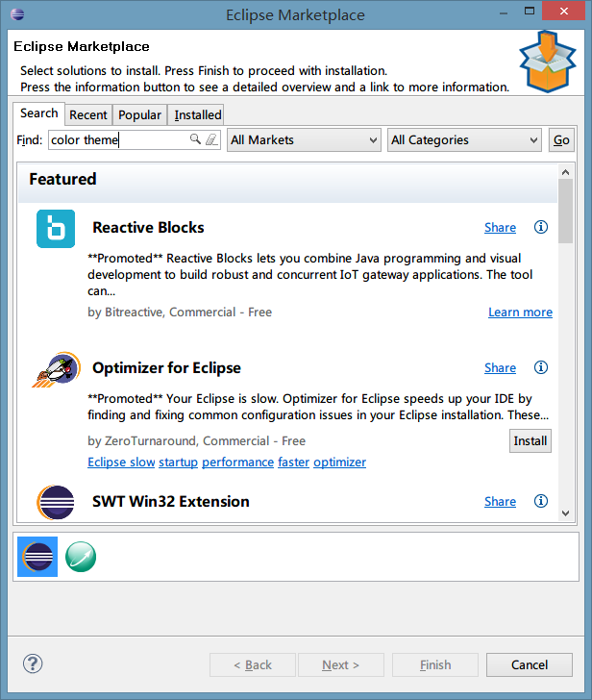Open info for Reactive Blocks
592x700 pixels.
(x=541, y=227)
